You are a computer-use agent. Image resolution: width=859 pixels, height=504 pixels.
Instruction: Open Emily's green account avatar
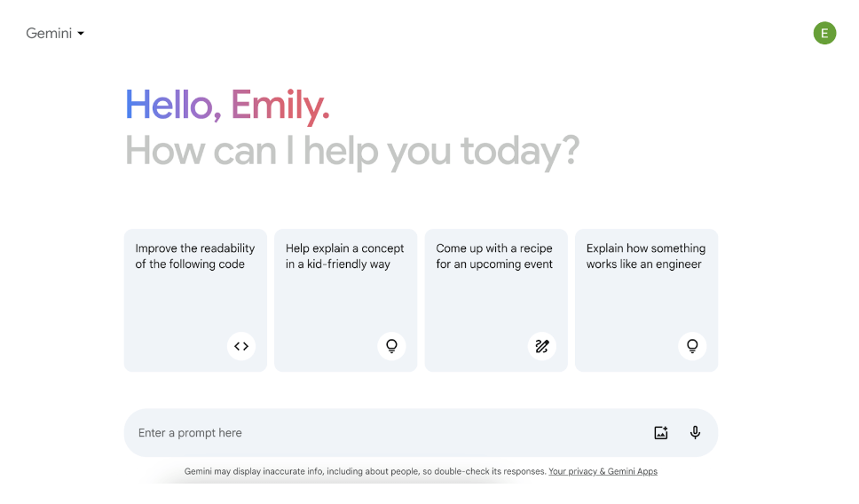coord(824,34)
